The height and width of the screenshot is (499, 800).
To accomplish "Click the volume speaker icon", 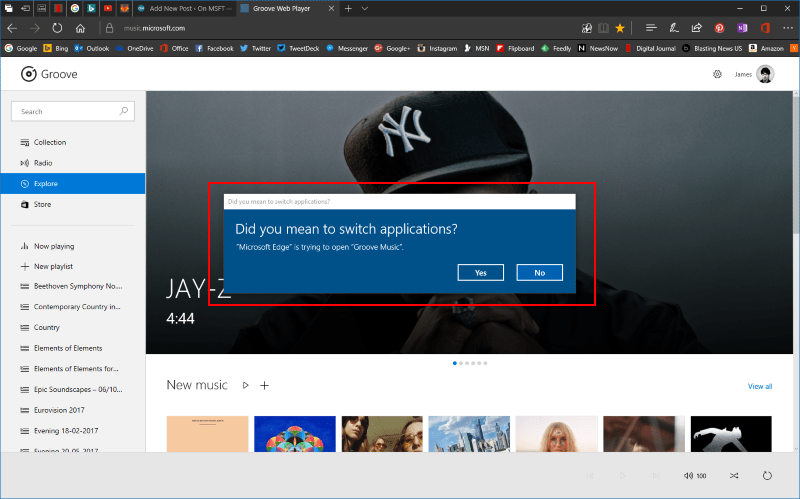I will tap(688, 476).
